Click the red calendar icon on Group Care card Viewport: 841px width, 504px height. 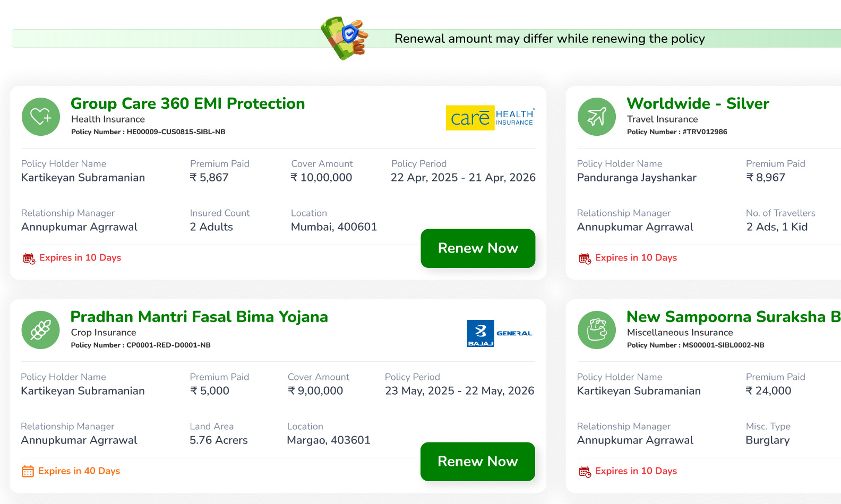[x=29, y=258]
